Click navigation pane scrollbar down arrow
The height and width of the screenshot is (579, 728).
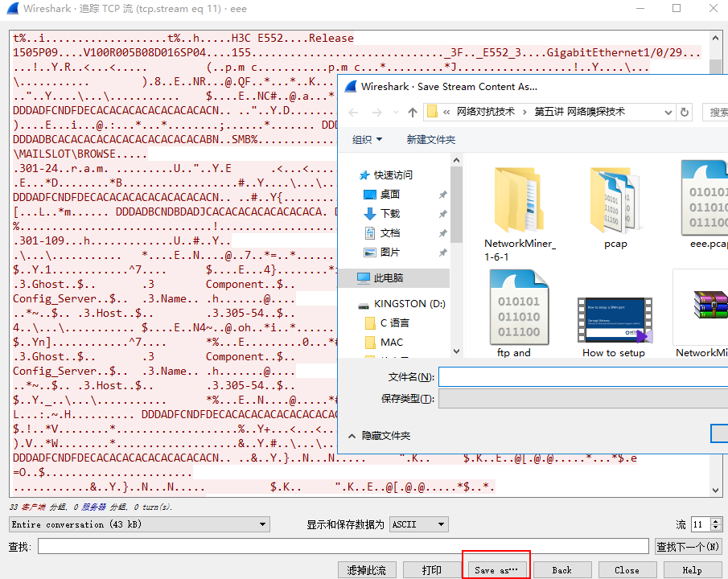coord(456,351)
